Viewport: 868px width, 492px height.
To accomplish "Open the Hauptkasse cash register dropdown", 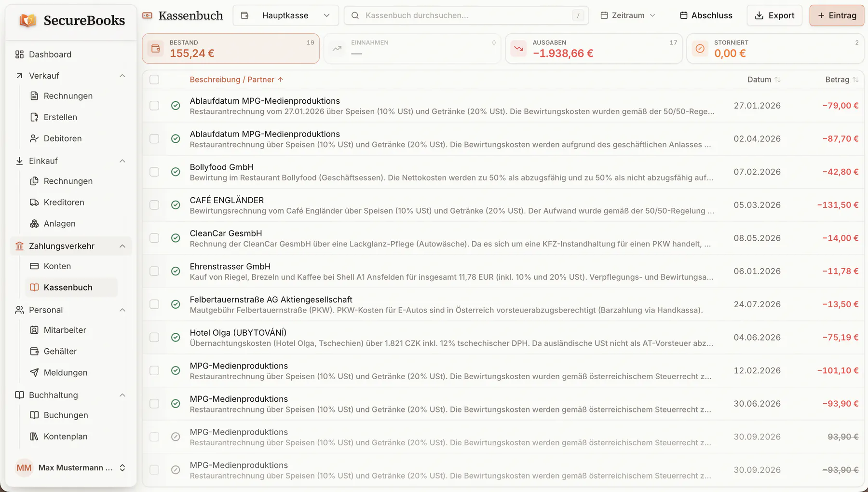I will [x=285, y=15].
